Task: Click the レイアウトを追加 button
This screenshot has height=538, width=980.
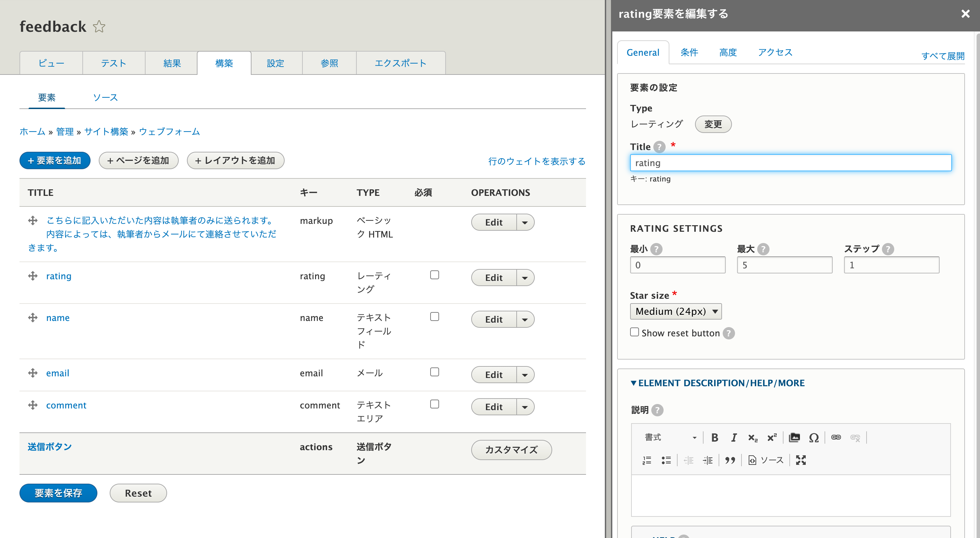Action: click(235, 161)
